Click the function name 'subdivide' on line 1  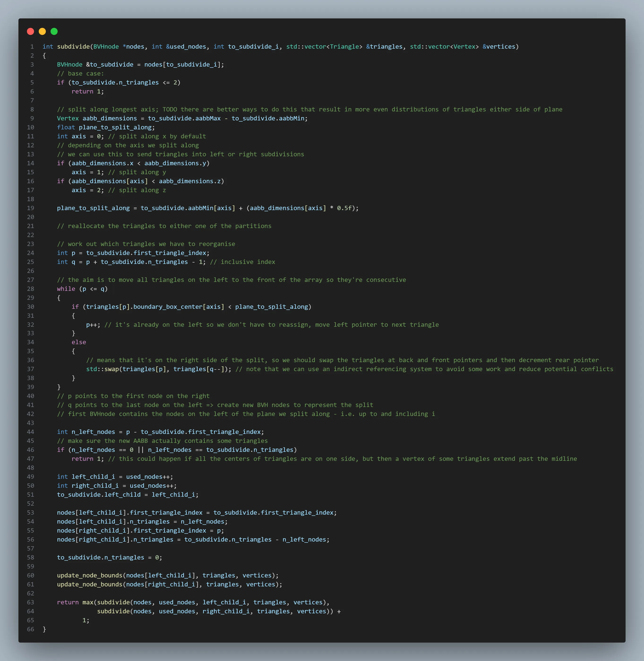click(x=73, y=47)
